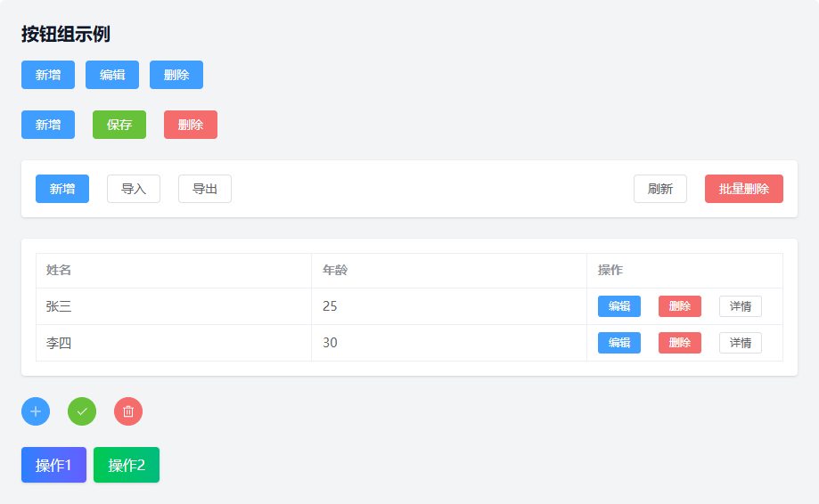Screen dimensions: 819x504
Task: Click the blue circular plus icon
Action: point(36,411)
